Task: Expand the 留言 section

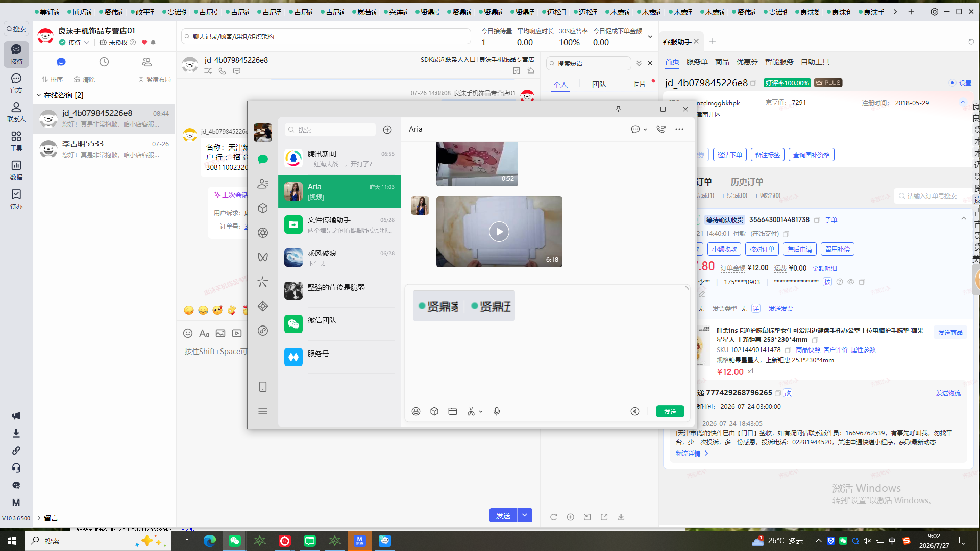Action: [39, 518]
